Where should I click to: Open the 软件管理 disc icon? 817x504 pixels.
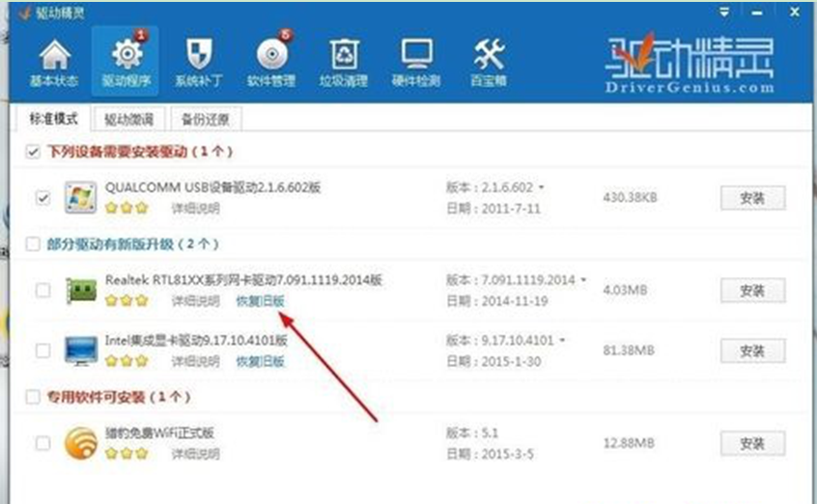[x=271, y=54]
